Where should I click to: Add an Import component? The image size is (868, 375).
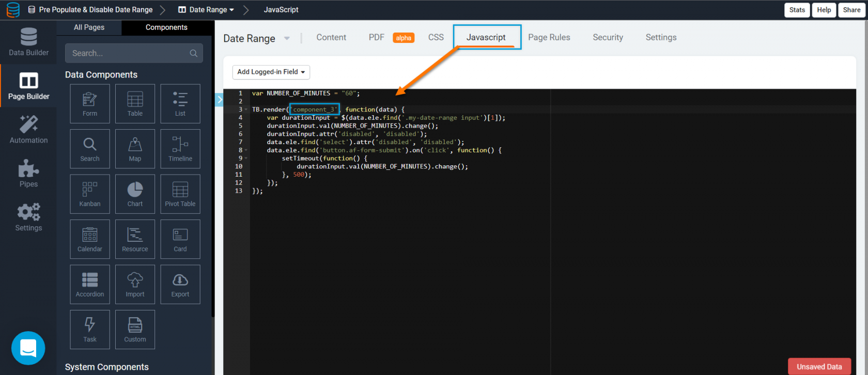pyautogui.click(x=135, y=285)
